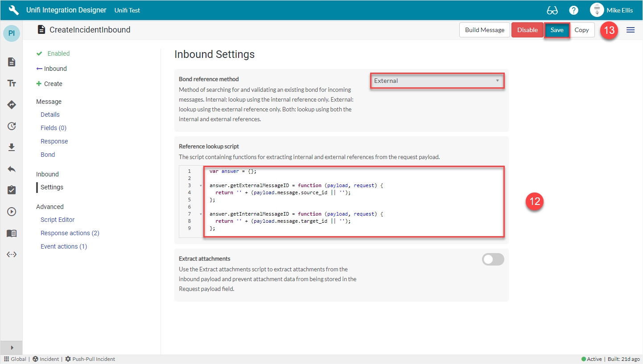Click the Save button

coord(556,30)
